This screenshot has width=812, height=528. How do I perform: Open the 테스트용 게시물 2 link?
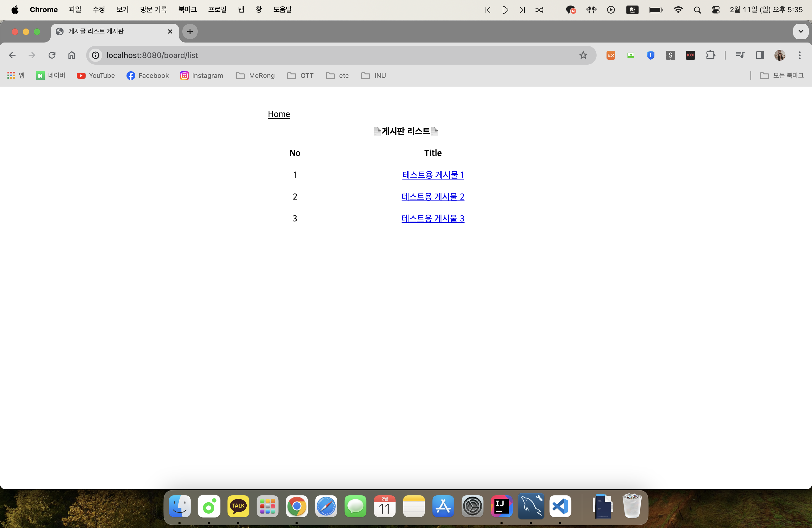[x=433, y=197]
